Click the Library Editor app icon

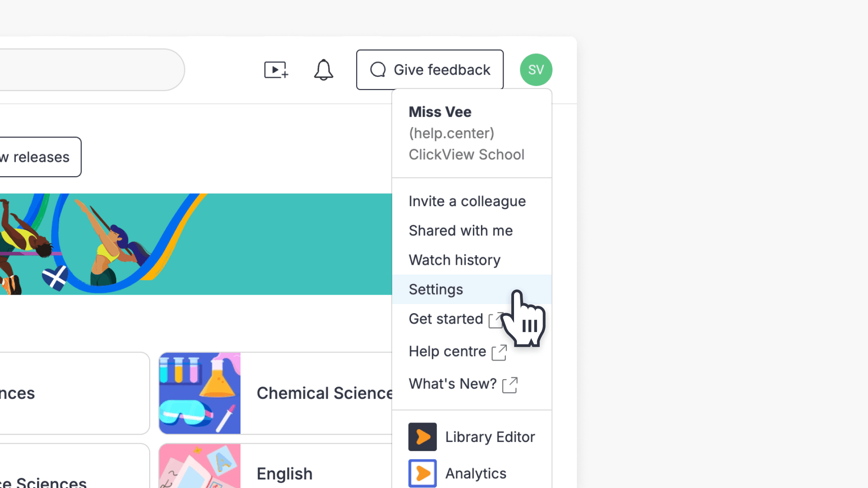point(423,437)
